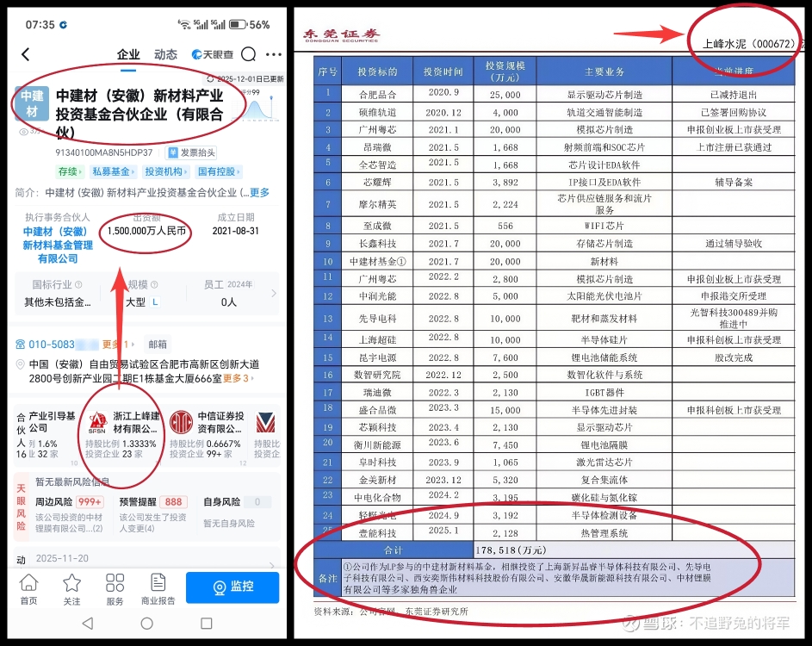Show more phone numbers 更多1
The height and width of the screenshot is (646, 812).
118,345
